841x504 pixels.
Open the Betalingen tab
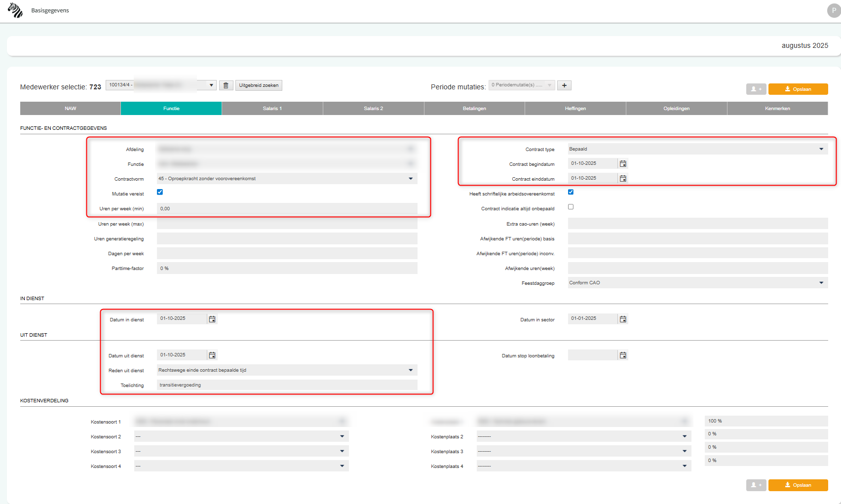tap(474, 109)
